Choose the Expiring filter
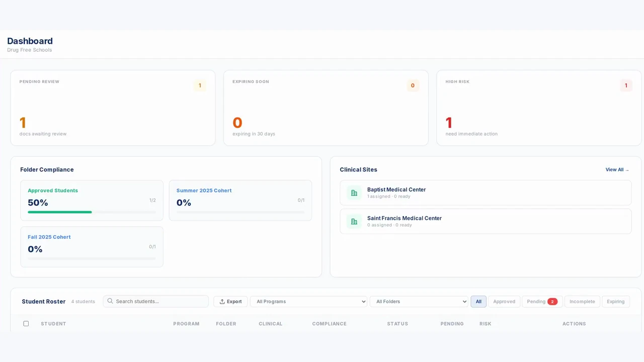Screen dimensions: 644x362 (x=615, y=302)
